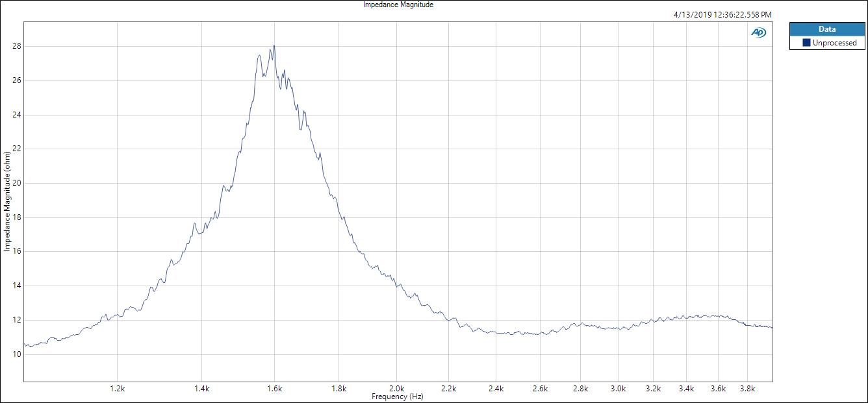This screenshot has height=403, width=868.
Task: Click the 3.0k frequency tick label
Action: [618, 389]
